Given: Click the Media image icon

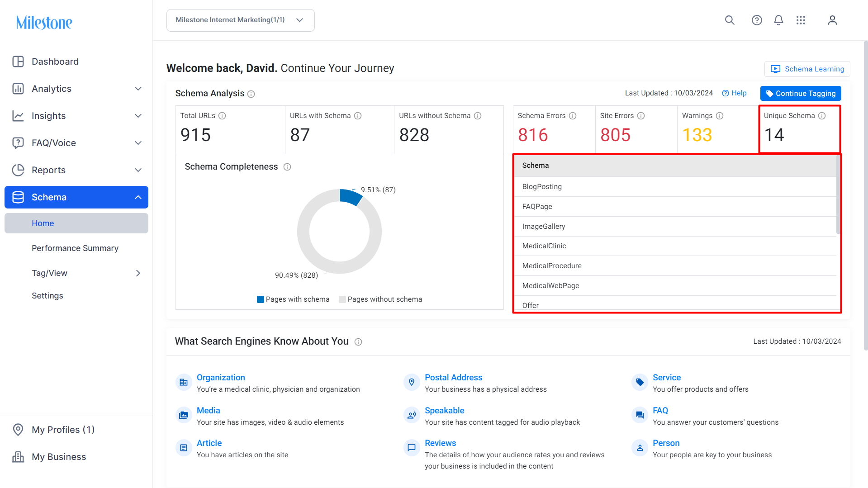Looking at the screenshot, I should (x=184, y=415).
